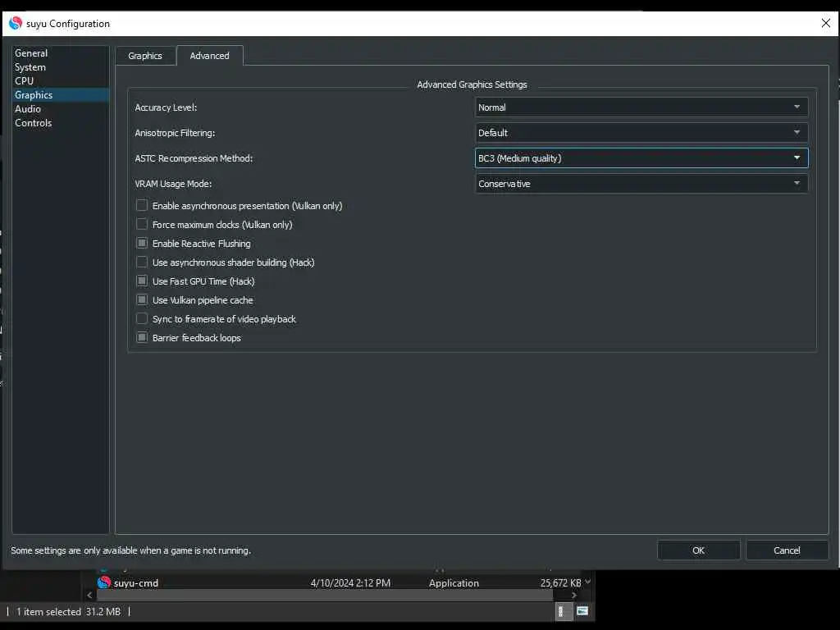Open the Accuracy Level dropdown

641,107
